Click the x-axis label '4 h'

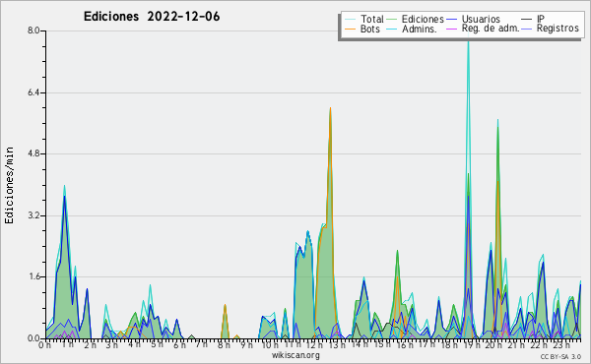point(135,344)
